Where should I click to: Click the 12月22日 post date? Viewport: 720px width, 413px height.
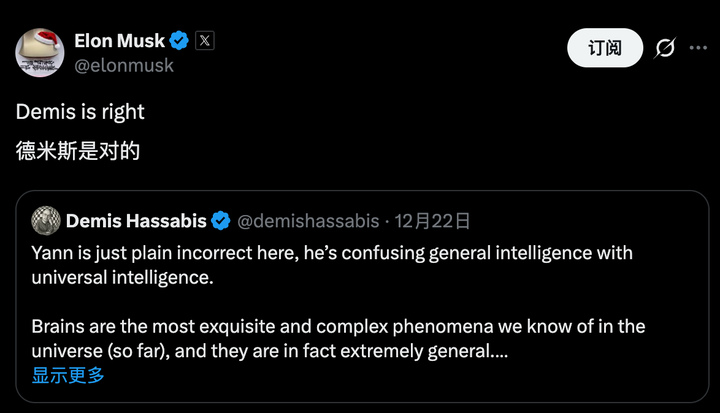coord(434,220)
